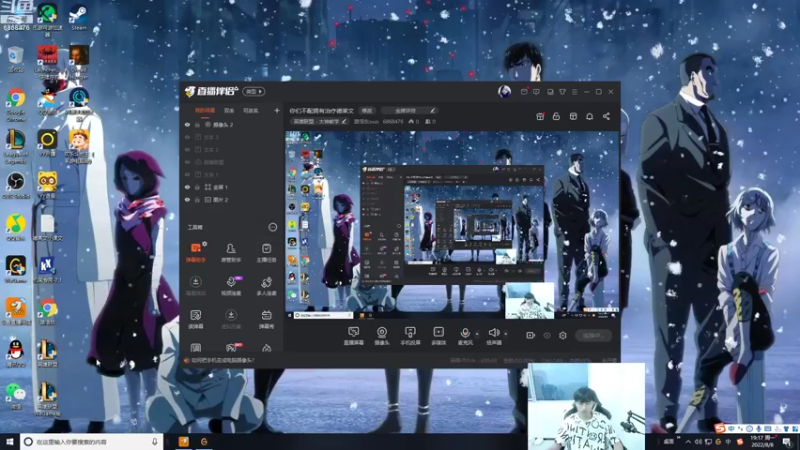The height and width of the screenshot is (450, 800).
Task: Click the gold medal field with pencil
Action: 409,111
